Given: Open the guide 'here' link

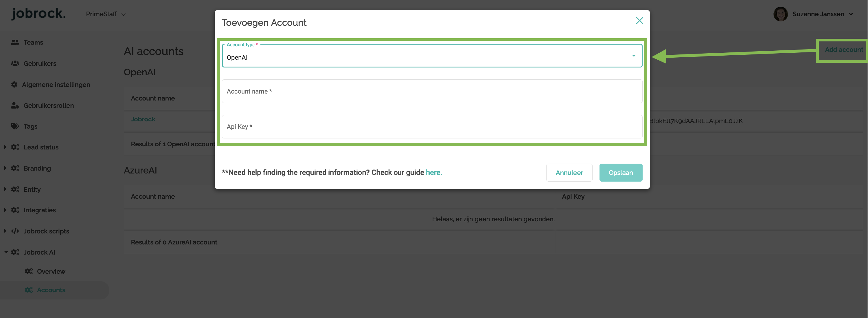Looking at the screenshot, I should [433, 173].
